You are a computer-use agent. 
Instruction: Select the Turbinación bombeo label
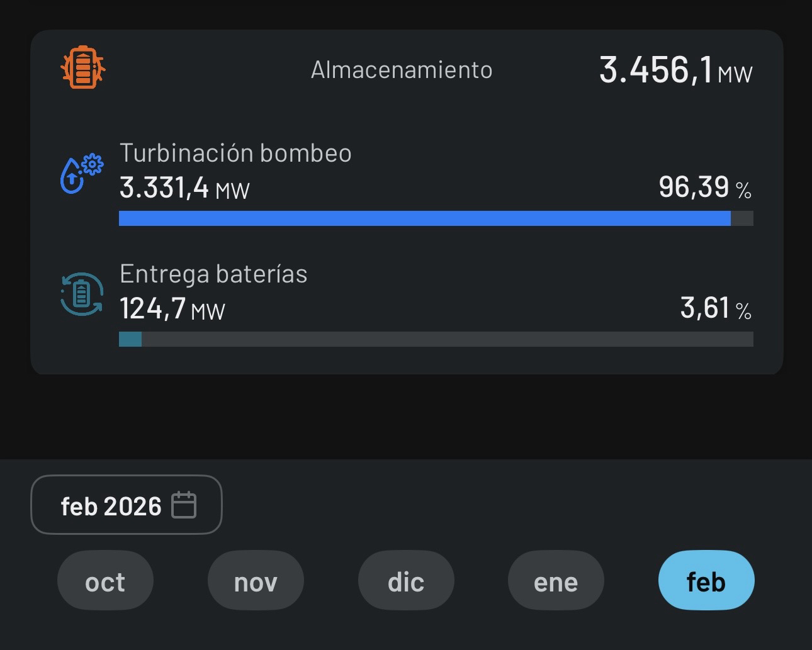click(x=235, y=153)
